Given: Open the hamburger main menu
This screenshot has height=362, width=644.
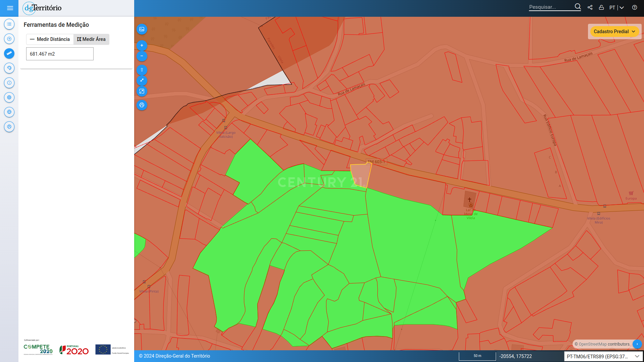Looking at the screenshot, I should coord(10,8).
